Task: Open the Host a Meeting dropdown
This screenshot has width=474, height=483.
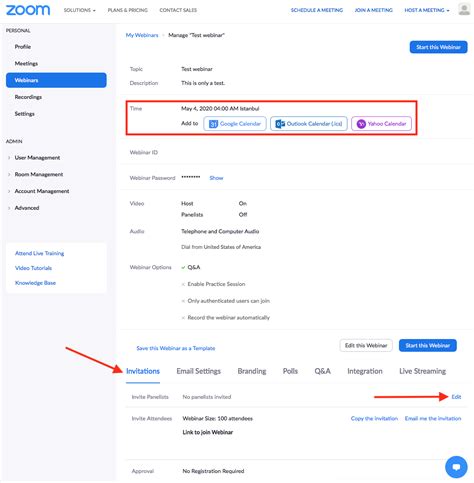Action: (x=427, y=10)
